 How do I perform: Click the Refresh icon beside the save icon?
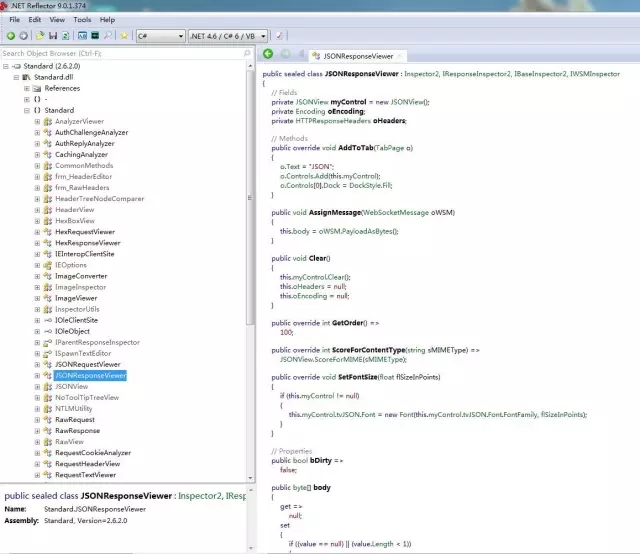coord(65,36)
